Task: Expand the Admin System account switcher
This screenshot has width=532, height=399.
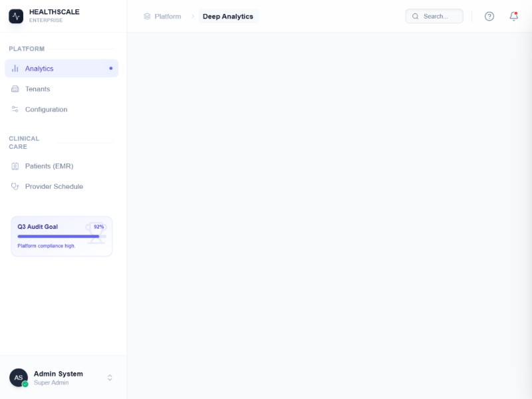Action: click(110, 378)
